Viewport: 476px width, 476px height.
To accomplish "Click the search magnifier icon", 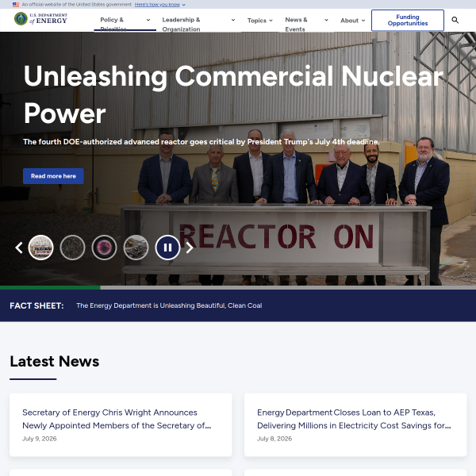I will click(x=455, y=20).
